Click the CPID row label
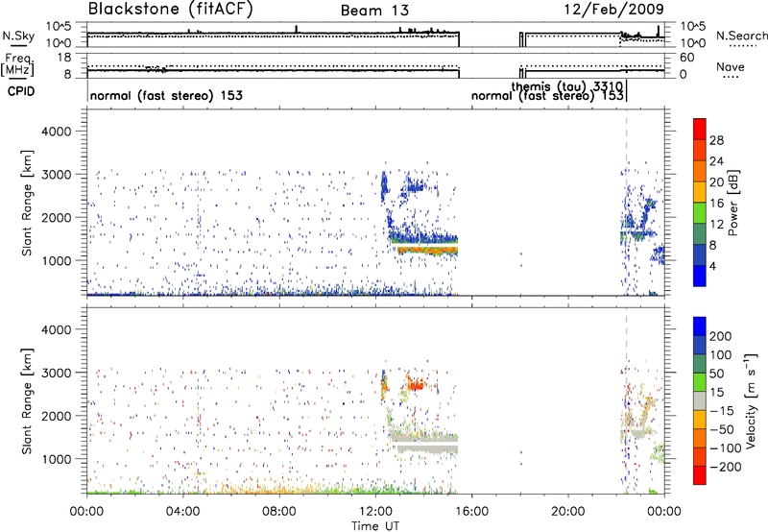This screenshot has height=532, width=768. pyautogui.click(x=21, y=91)
